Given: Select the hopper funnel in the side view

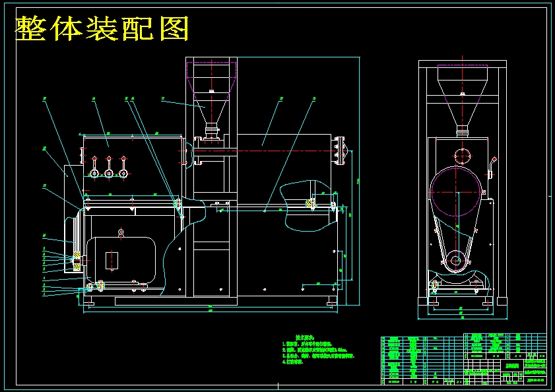Looking at the screenshot, I should coord(462,96).
